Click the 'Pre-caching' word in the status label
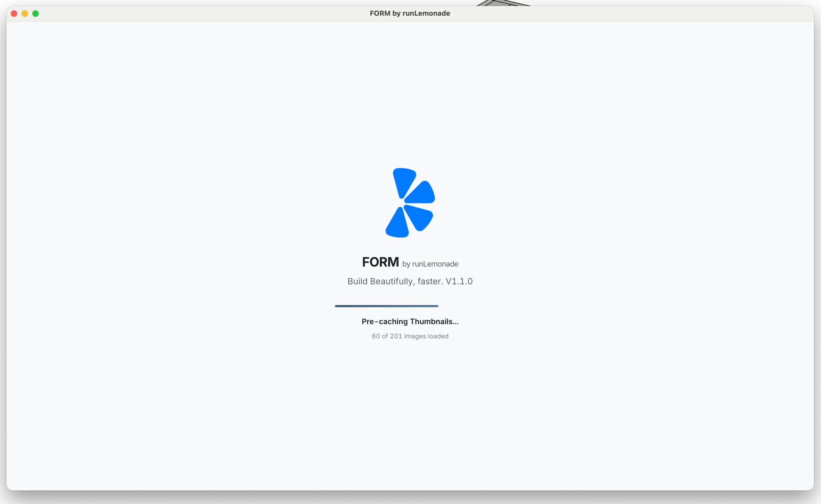This screenshot has width=821, height=504. [384, 321]
